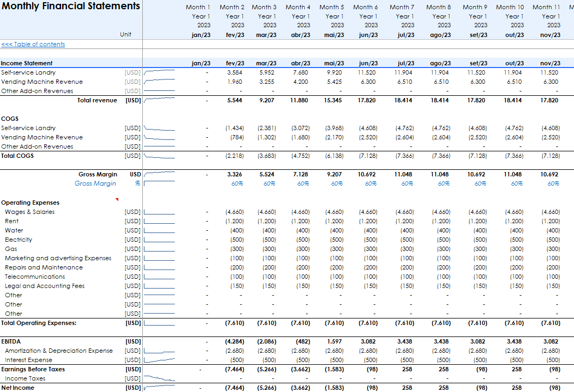Select the Net Income sparkline chart
This screenshot has height=392, width=574.
[159, 388]
